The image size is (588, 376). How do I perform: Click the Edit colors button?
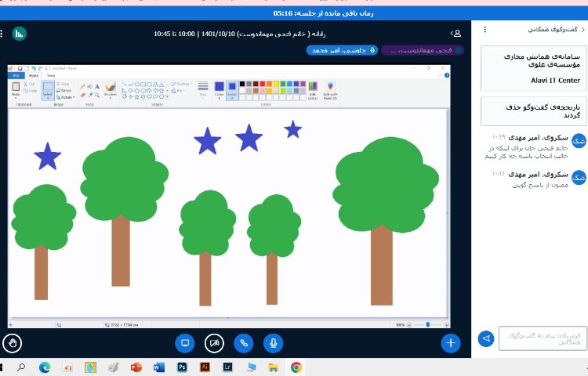(x=313, y=89)
